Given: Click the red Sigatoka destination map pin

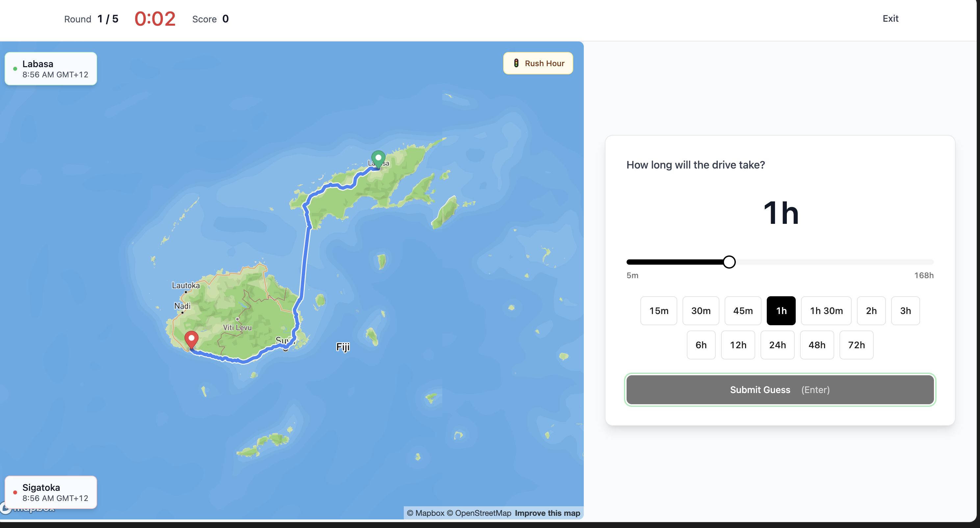Looking at the screenshot, I should pyautogui.click(x=191, y=339).
